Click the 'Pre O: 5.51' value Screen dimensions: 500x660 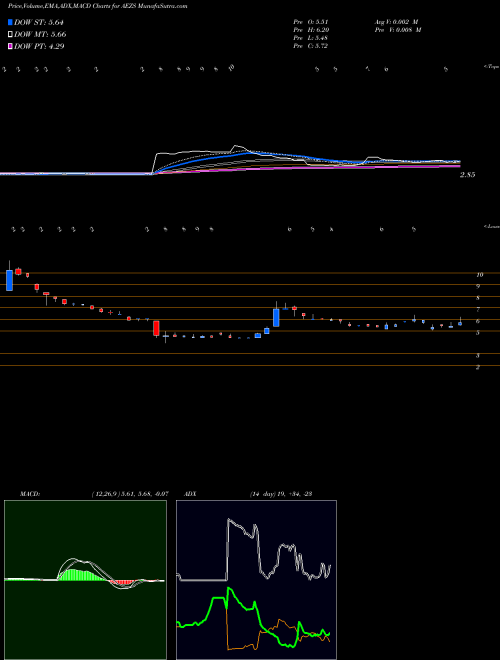coord(311,22)
